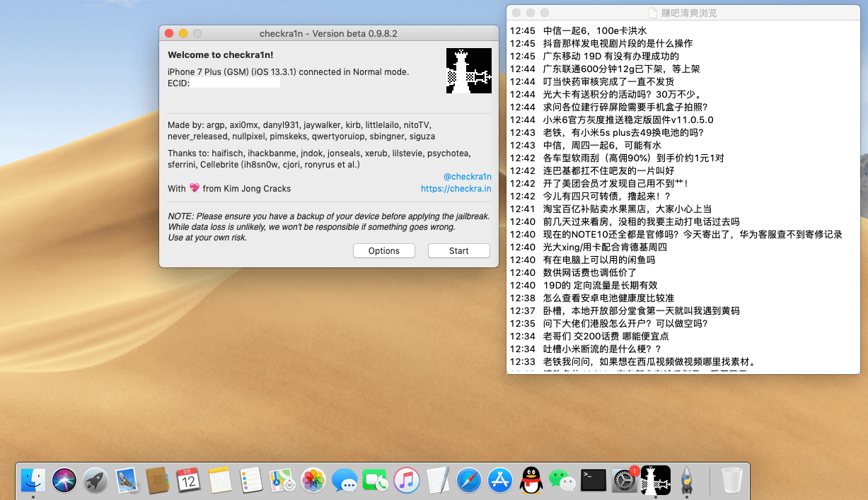The image size is (868, 500).
Task: Select line '求问各位建行碎屏险需要手机盒子拍照？'
Action: (x=625, y=107)
